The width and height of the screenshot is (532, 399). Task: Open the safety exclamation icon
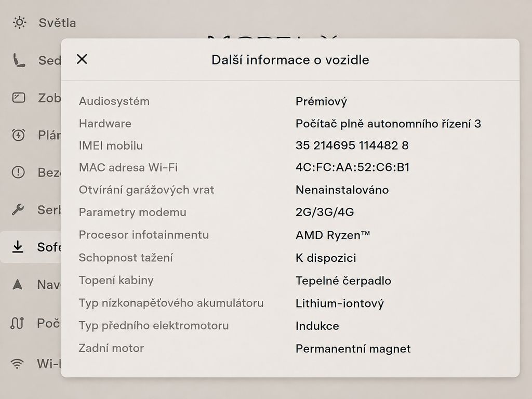pos(18,172)
